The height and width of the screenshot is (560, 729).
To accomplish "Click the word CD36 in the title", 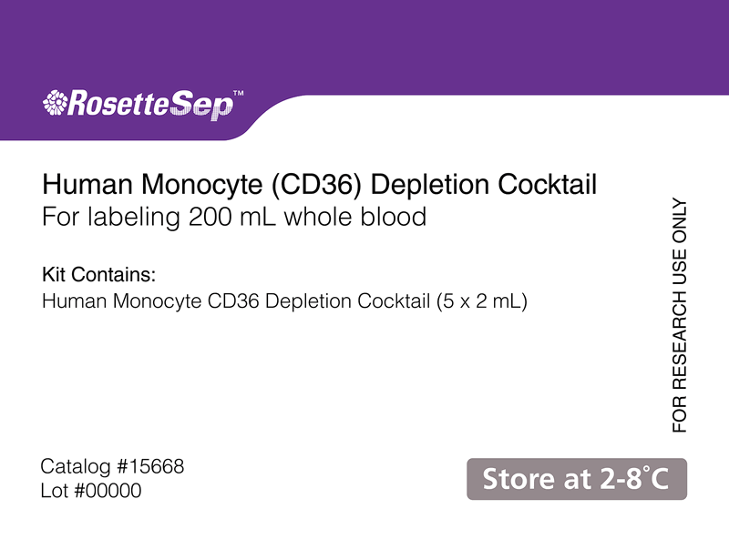I will pyautogui.click(x=315, y=185).
